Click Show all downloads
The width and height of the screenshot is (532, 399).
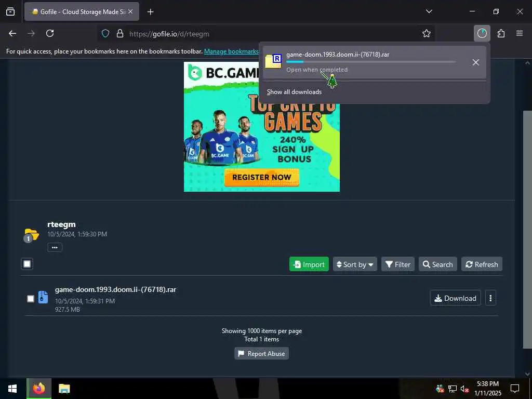tap(294, 92)
